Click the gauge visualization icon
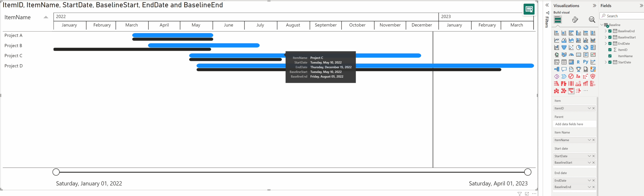 571,55
